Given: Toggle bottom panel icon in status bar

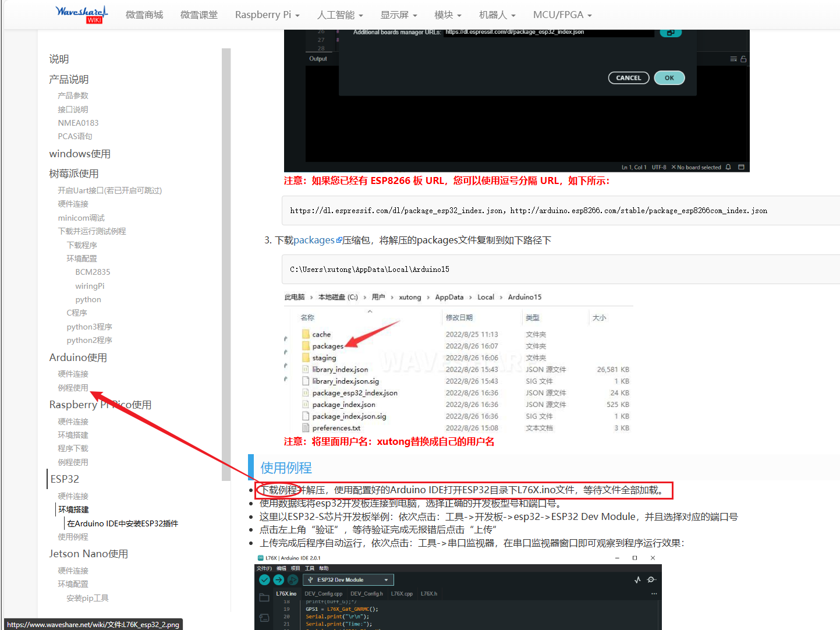Looking at the screenshot, I should (741, 167).
